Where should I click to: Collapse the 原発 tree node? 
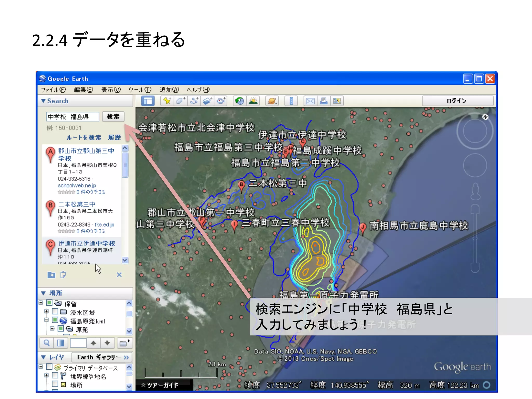click(52, 329)
